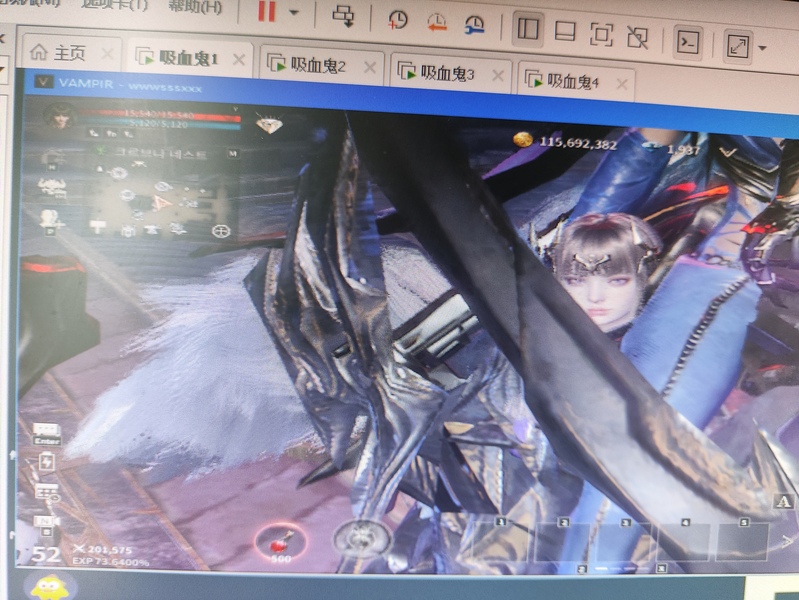Click the stretch guest display icon
This screenshot has height=600, width=799.
(x=738, y=46)
